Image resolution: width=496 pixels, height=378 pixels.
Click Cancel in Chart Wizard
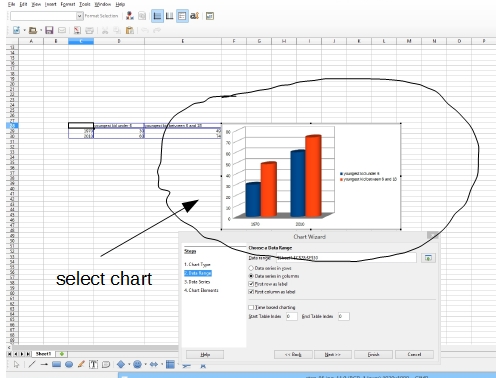pos(414,354)
